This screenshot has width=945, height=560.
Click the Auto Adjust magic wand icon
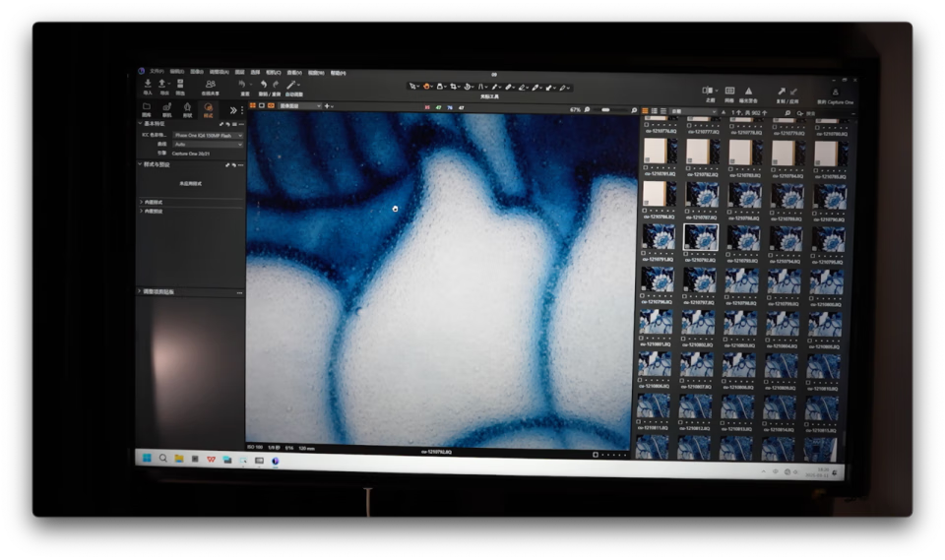pos(291,86)
